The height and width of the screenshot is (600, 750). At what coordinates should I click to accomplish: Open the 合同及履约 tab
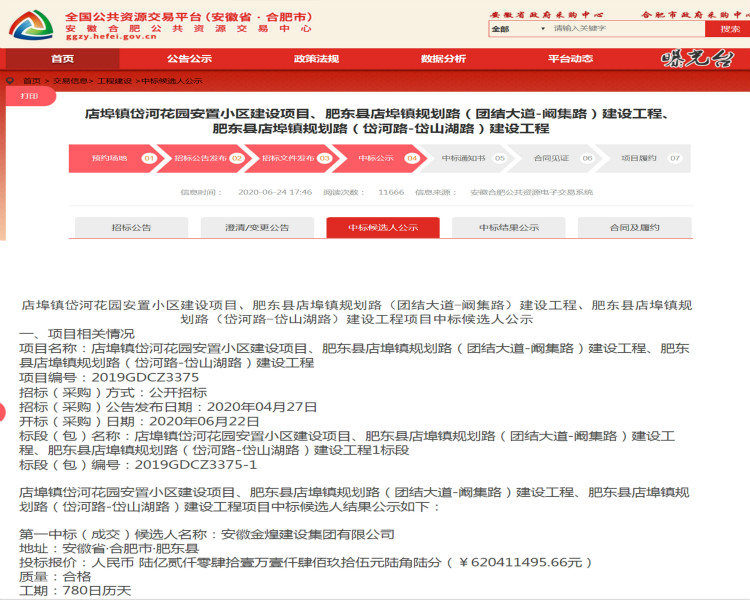(x=634, y=228)
